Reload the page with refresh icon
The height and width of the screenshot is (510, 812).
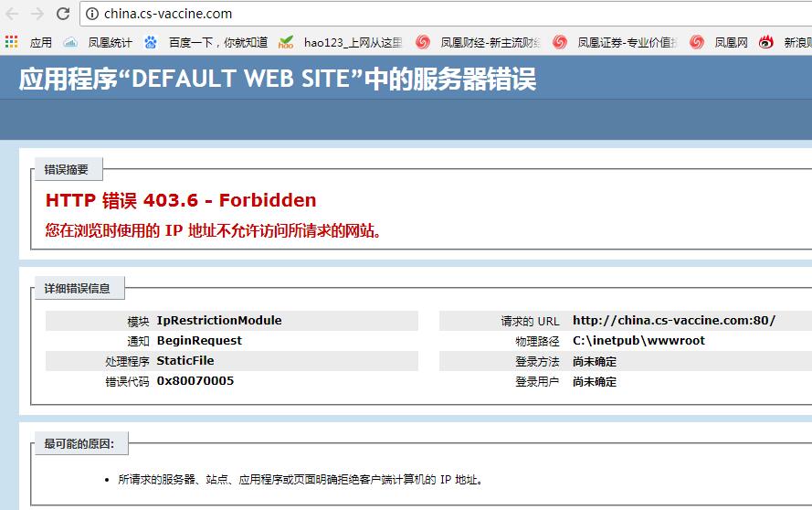point(63,14)
